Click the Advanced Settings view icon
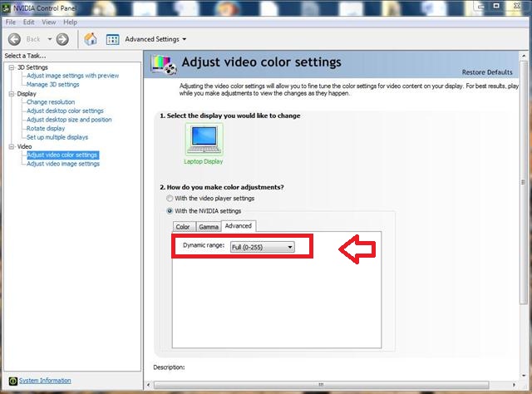 pyautogui.click(x=113, y=39)
